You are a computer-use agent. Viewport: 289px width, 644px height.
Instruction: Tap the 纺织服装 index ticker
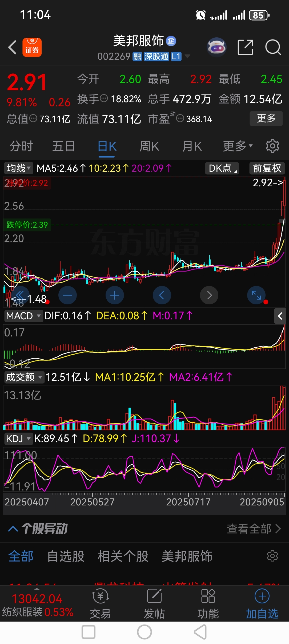37,605
